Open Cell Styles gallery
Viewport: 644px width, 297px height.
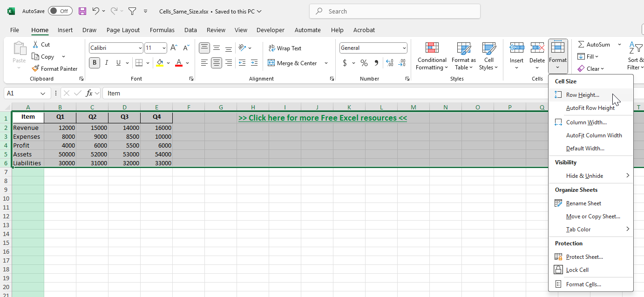489,56
